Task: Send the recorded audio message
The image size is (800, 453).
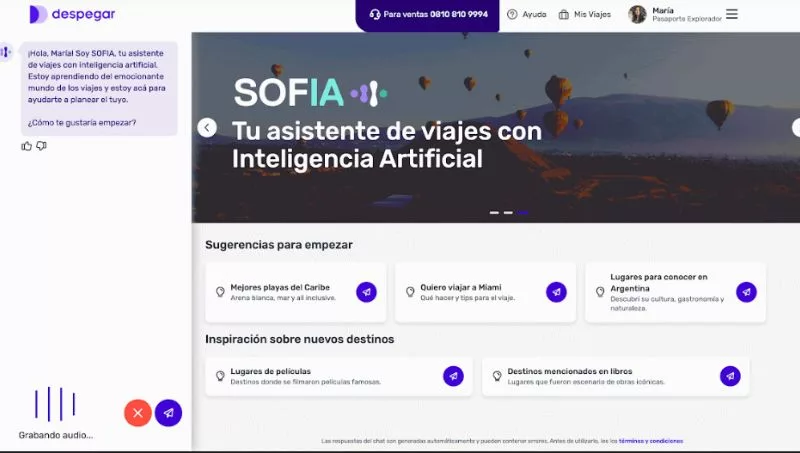Action: [169, 412]
